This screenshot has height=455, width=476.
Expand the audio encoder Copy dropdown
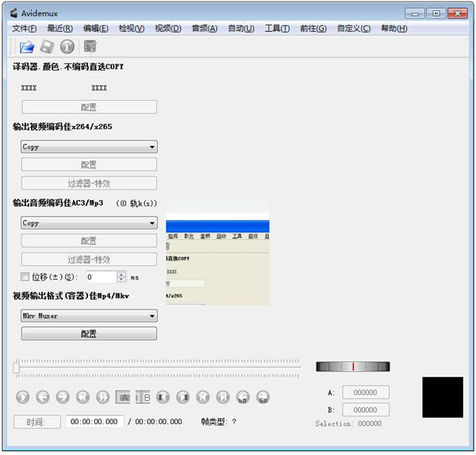pos(89,223)
